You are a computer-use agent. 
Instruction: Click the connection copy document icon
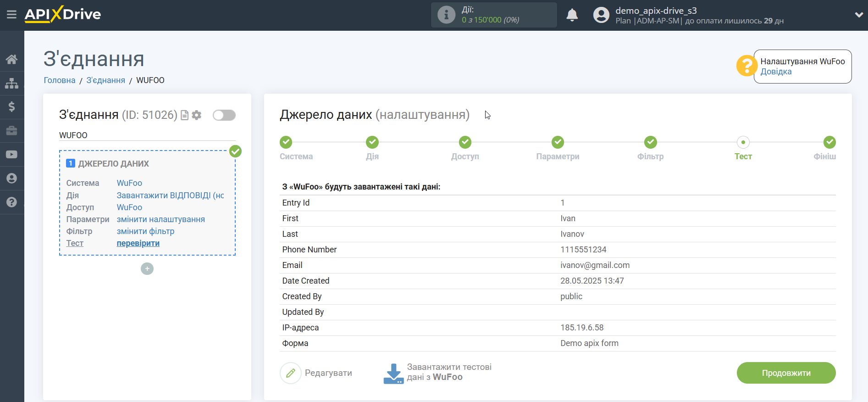tap(185, 115)
